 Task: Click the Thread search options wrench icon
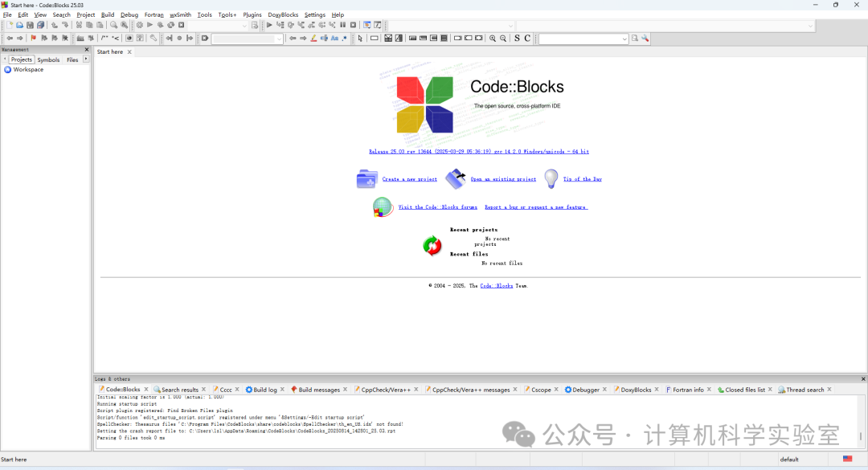click(645, 39)
